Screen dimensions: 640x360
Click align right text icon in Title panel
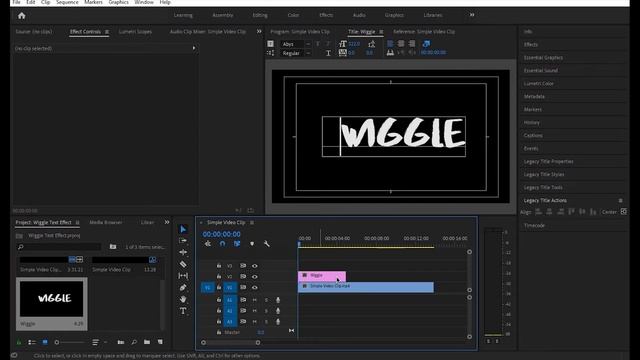point(411,44)
